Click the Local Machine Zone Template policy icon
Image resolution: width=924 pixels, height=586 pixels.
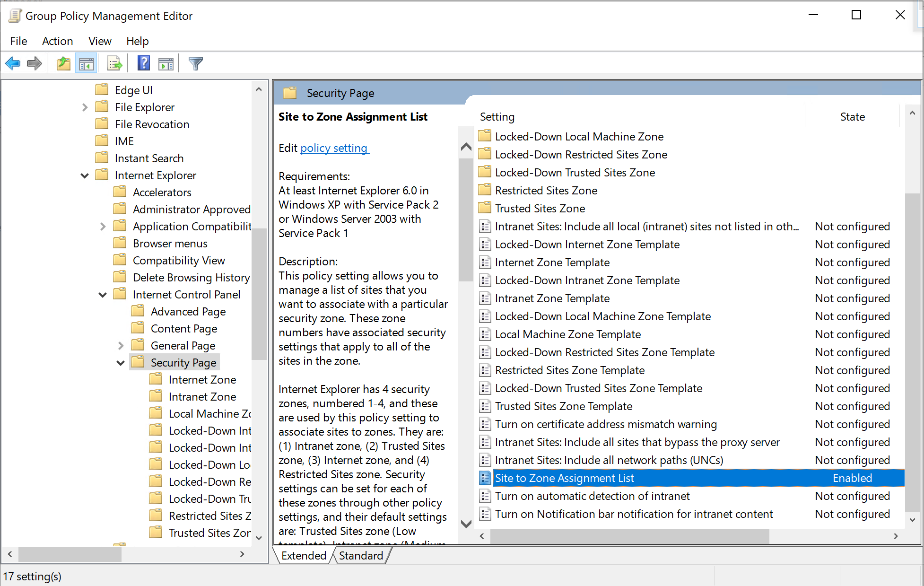(485, 334)
